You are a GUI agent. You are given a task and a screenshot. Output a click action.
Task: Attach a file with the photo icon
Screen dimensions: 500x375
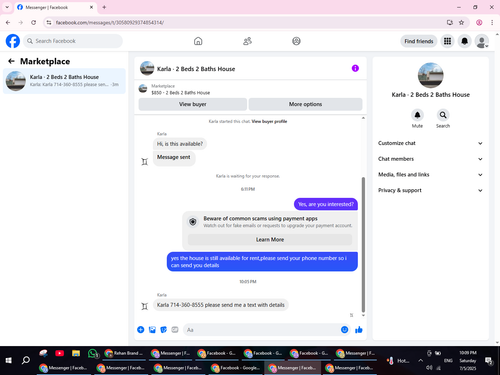tap(152, 330)
